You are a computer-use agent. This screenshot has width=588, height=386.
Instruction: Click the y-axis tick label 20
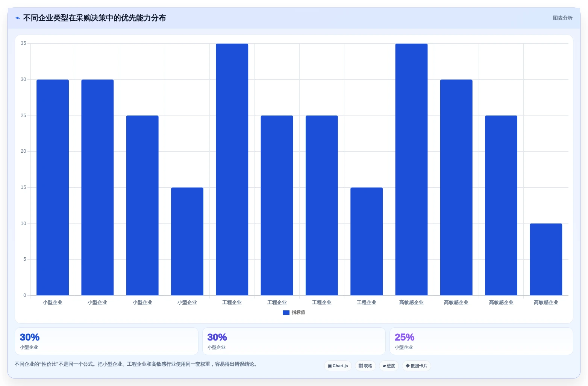click(23, 151)
